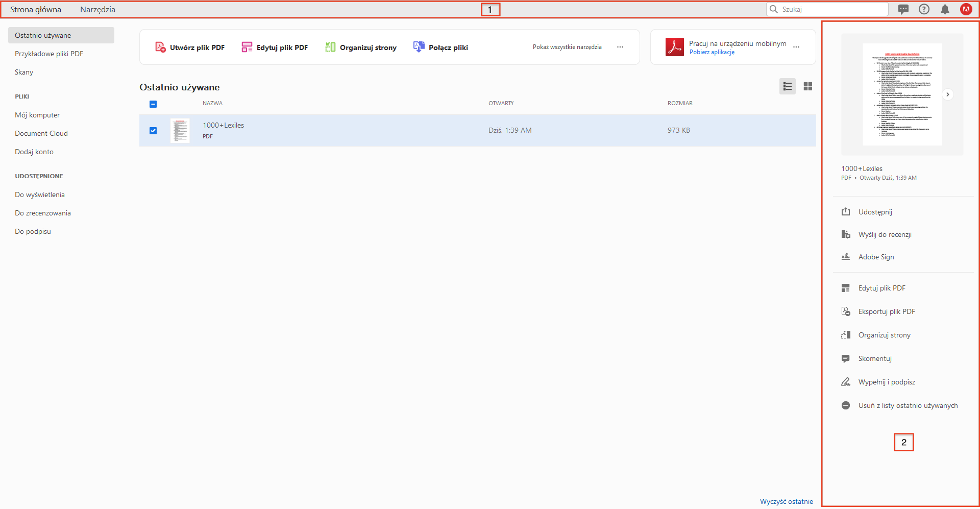This screenshot has height=509, width=980.
Task: Open Do podpisu shared files
Action: (33, 231)
